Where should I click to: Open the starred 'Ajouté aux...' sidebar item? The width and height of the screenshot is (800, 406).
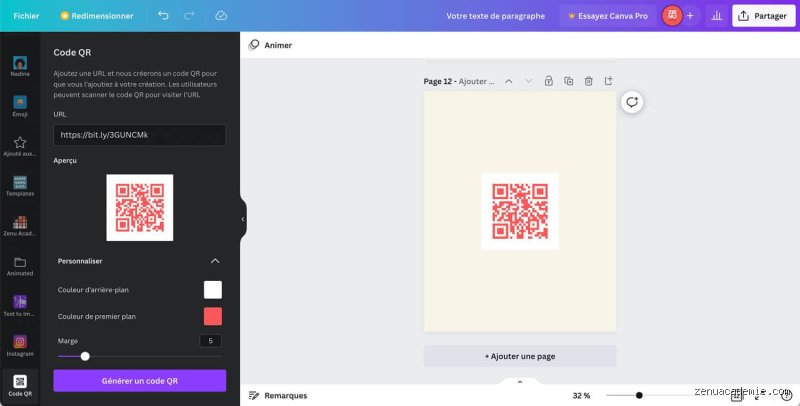pos(20,146)
